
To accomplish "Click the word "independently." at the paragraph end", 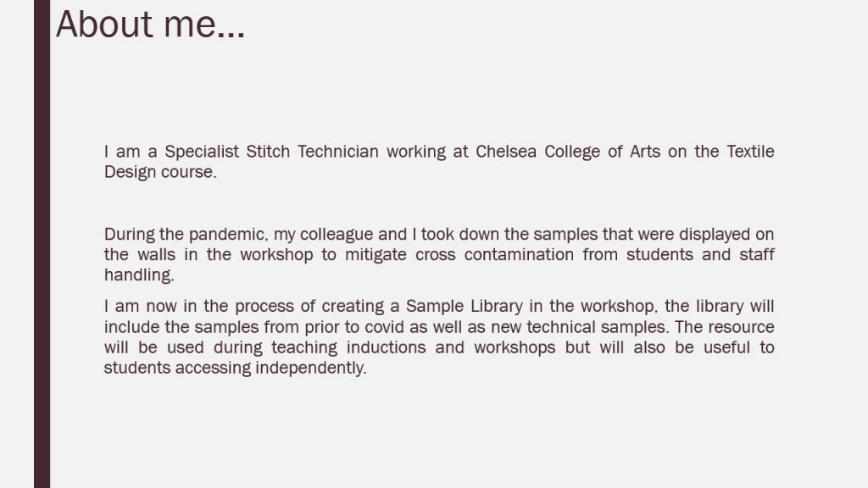I will [310, 368].
